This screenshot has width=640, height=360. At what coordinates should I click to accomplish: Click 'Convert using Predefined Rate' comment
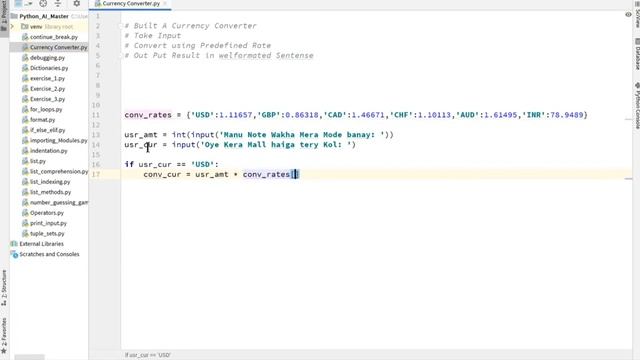click(198, 45)
